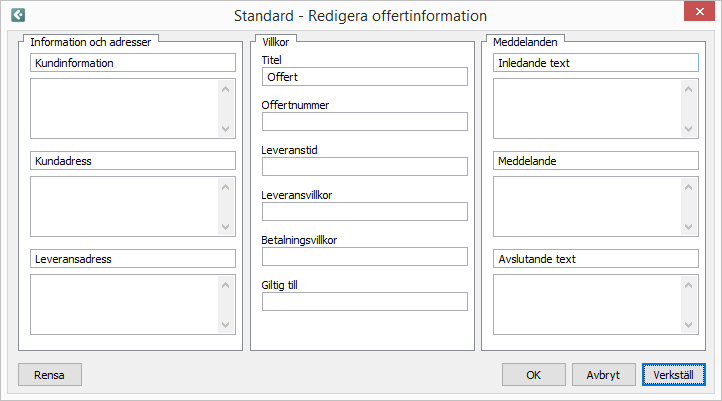
Task: Click scroll up arrow in Avslutande text area
Action: click(688, 285)
